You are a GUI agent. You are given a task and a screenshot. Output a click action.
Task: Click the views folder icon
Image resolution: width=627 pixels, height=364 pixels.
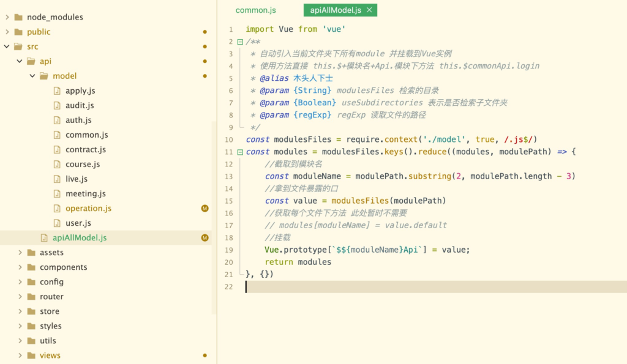coord(31,355)
